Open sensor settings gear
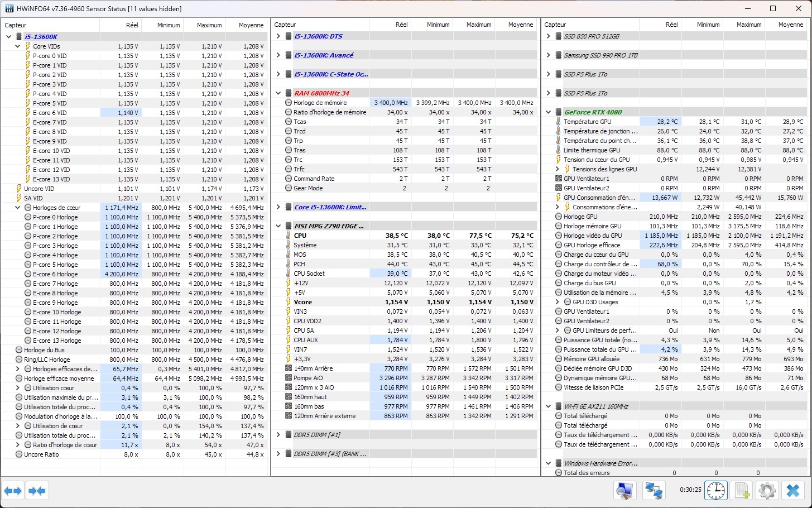Viewport: 812px width, 508px height. [x=767, y=491]
